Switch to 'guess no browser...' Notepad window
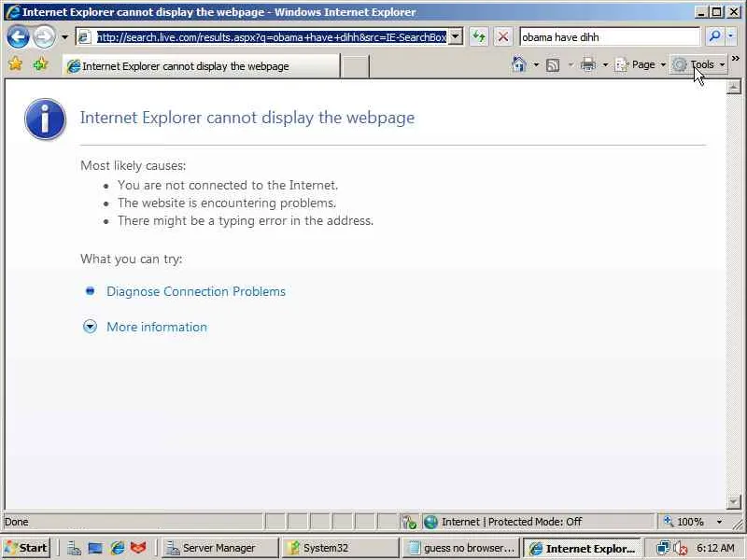747x560 pixels. (x=460, y=548)
